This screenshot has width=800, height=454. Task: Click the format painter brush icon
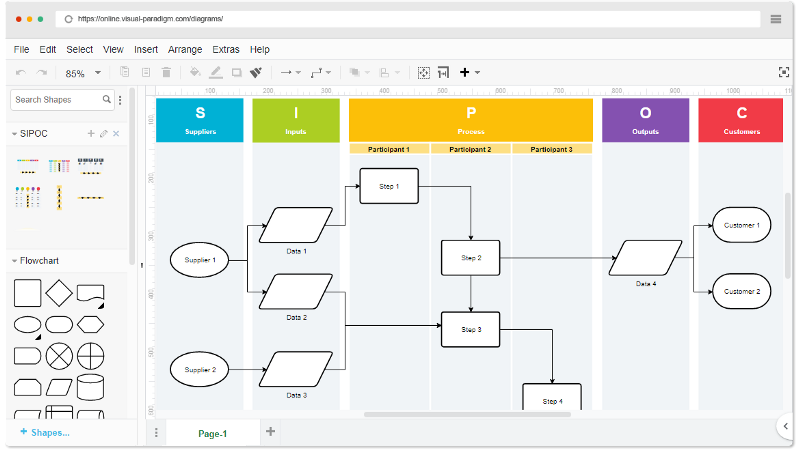256,73
